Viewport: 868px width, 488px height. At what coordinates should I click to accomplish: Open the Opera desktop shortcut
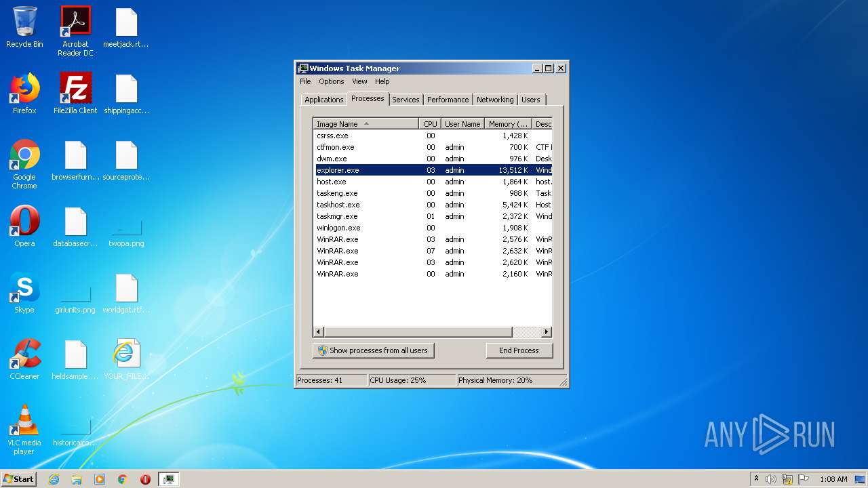(24, 226)
